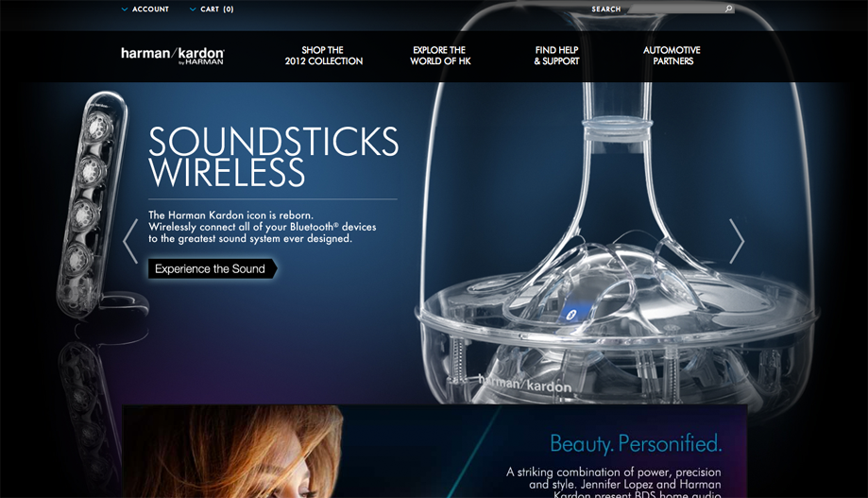This screenshot has height=498, width=868.
Task: Click the BDS home audio description text
Action: click(x=613, y=484)
